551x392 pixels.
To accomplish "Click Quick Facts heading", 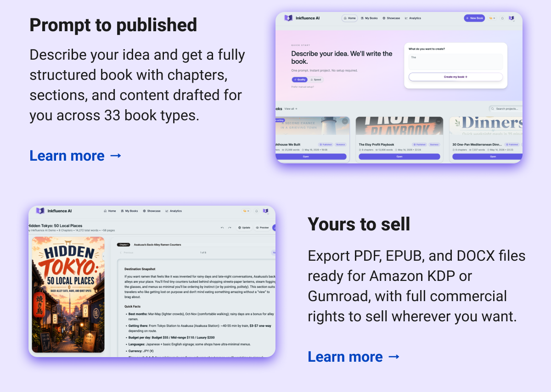I will click(x=133, y=307).
